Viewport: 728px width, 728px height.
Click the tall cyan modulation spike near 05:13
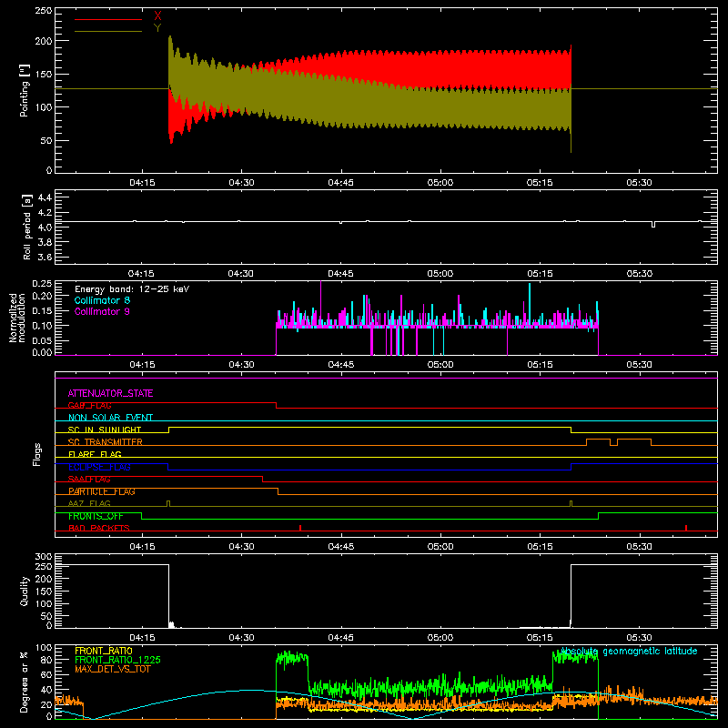click(x=530, y=305)
